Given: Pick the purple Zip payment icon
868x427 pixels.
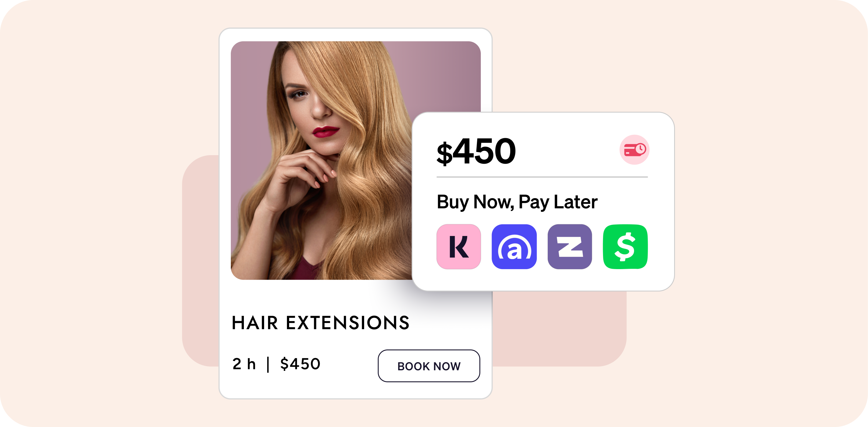Looking at the screenshot, I should 570,247.
